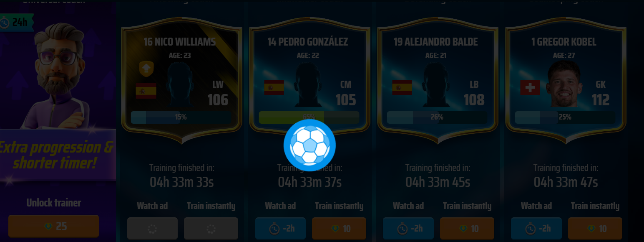Watch ad for -2h on Alejandro Balde

click(x=409, y=228)
